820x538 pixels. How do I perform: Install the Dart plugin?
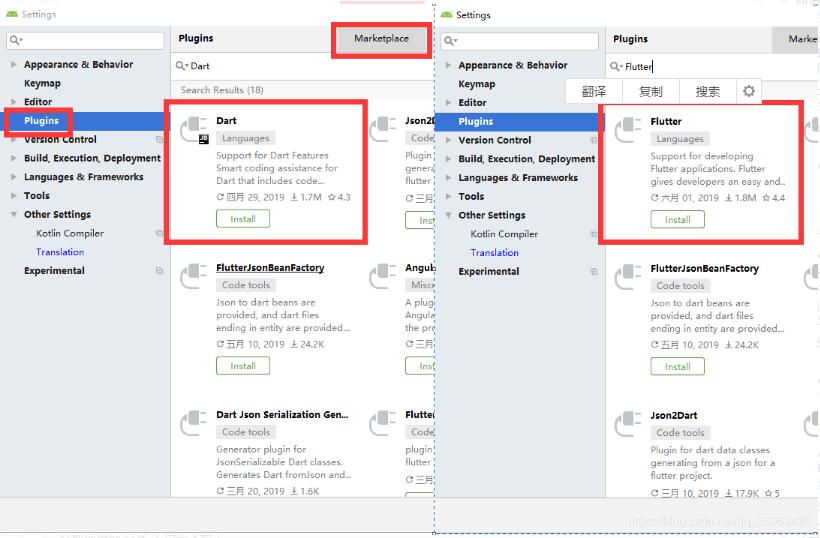[x=243, y=219]
